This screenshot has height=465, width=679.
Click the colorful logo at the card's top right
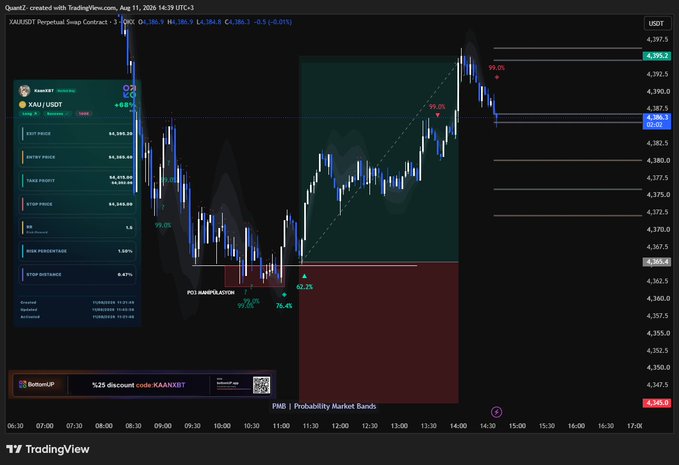click(x=129, y=91)
